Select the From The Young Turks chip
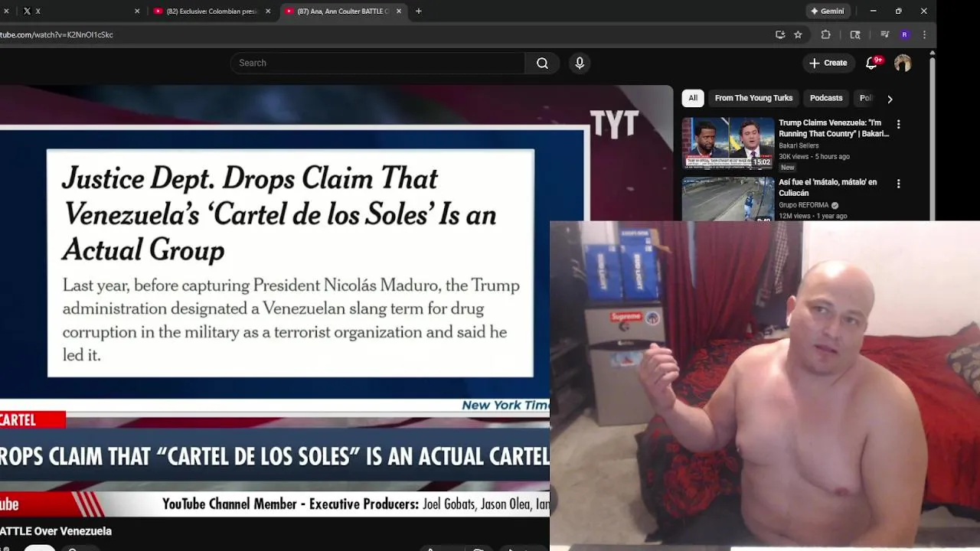 [x=753, y=98]
